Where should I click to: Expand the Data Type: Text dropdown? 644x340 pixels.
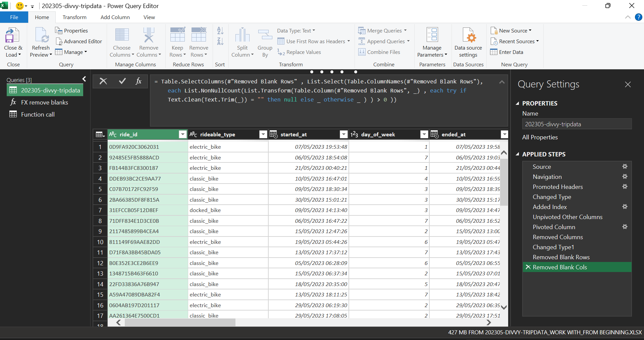[x=296, y=30]
